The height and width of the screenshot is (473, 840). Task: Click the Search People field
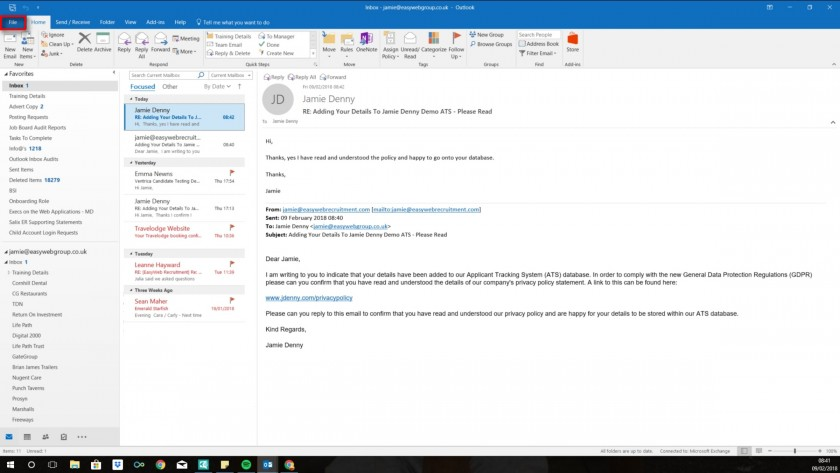click(x=538, y=35)
